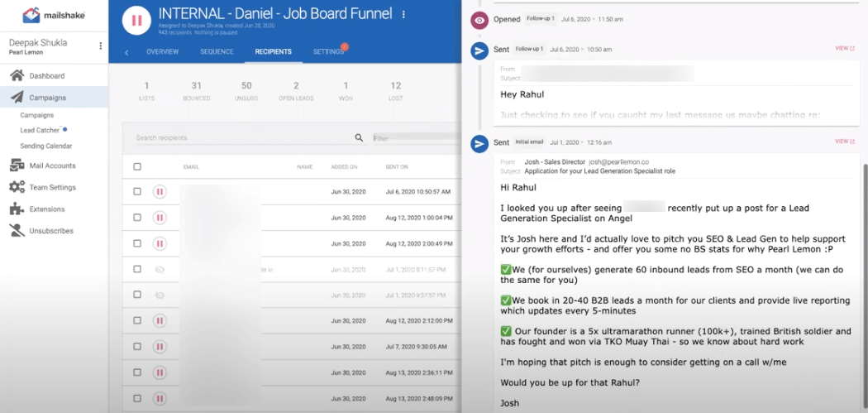Click hidden-eye icon in Jul 1, 2020 9:11:57 PM row

[160, 270]
